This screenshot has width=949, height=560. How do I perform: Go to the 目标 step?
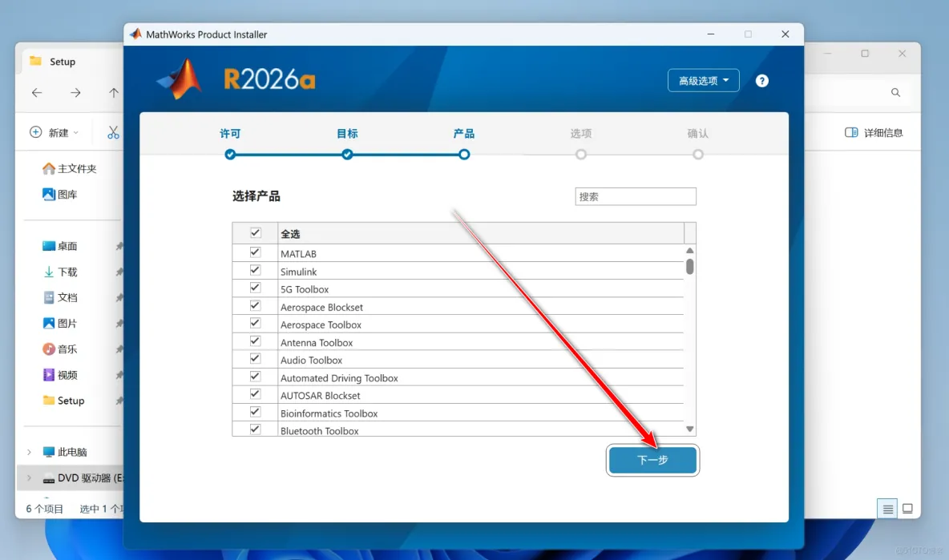click(x=347, y=154)
